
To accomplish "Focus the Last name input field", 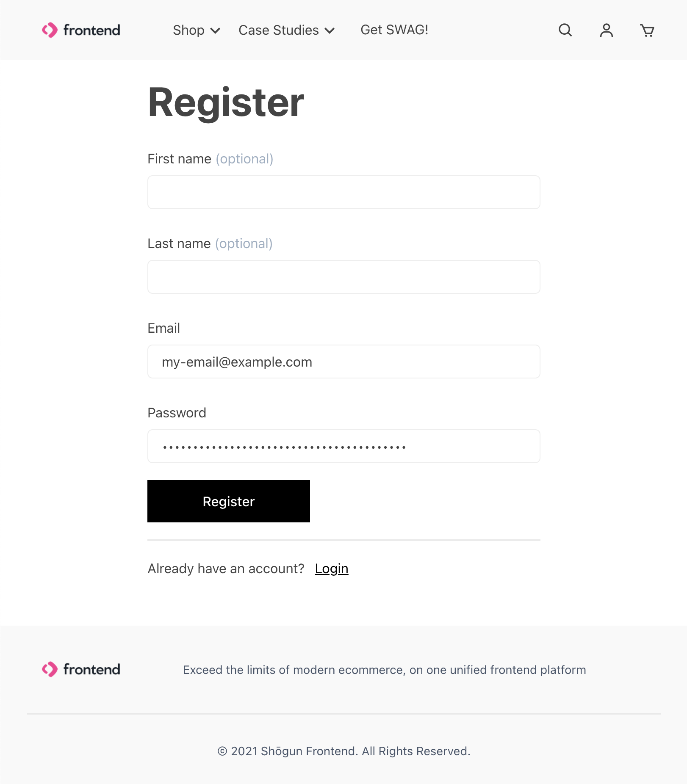I will click(343, 277).
